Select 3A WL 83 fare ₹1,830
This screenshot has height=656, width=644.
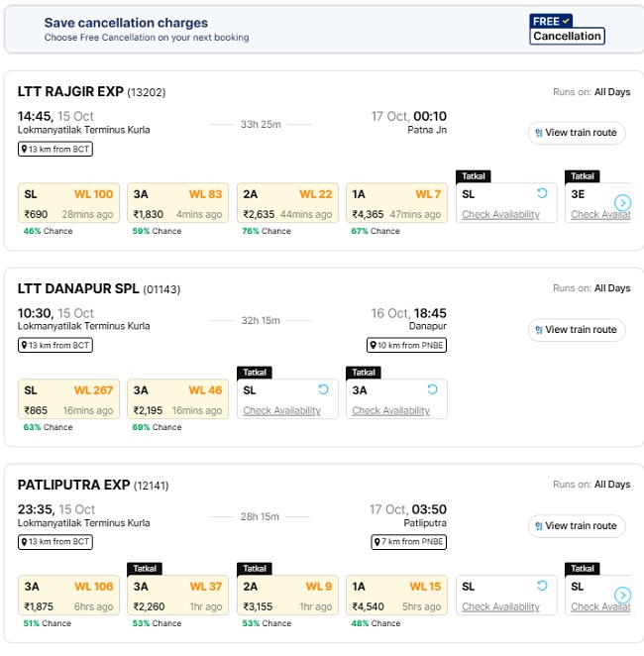coord(177,203)
